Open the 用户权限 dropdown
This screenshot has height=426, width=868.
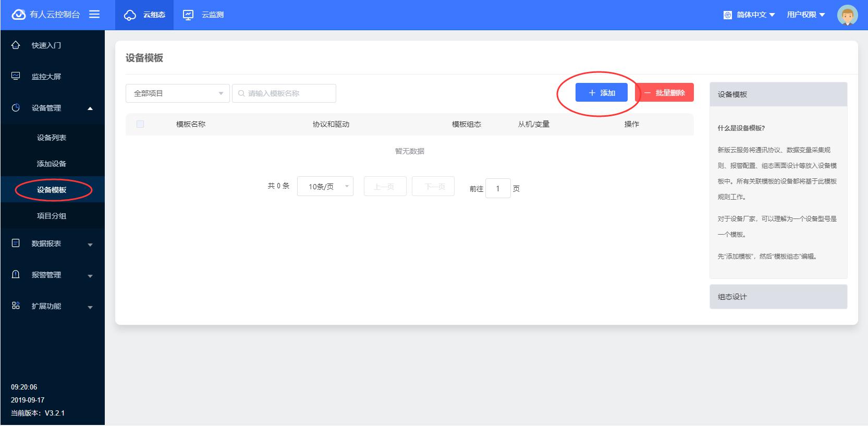tap(806, 15)
